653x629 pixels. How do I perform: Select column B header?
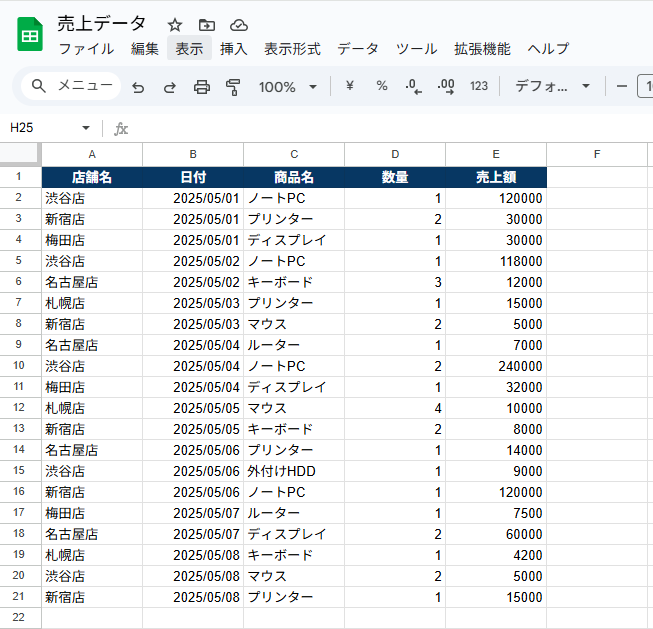(193, 155)
